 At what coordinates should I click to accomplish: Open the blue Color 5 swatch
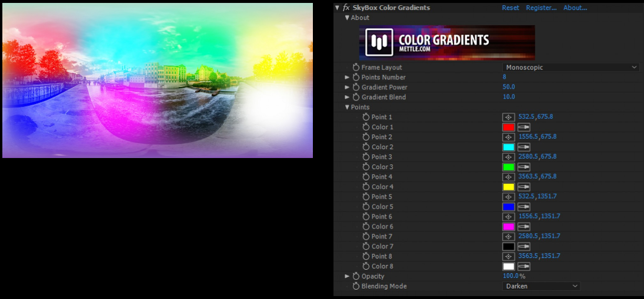[x=509, y=207]
